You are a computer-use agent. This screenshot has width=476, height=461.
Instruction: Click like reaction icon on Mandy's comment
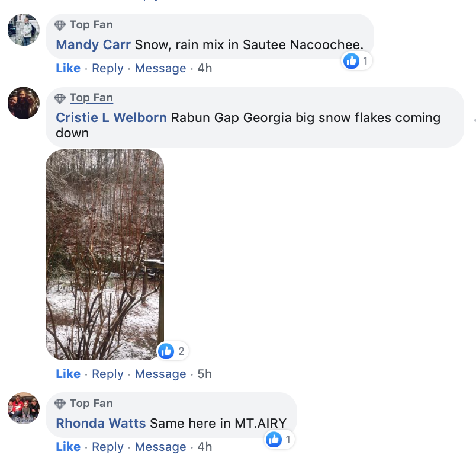pos(352,60)
